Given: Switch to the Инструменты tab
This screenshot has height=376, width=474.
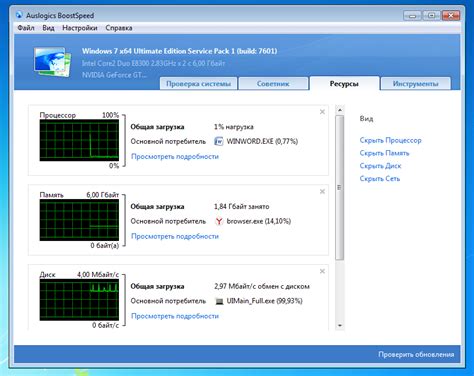Looking at the screenshot, I should (x=415, y=84).
